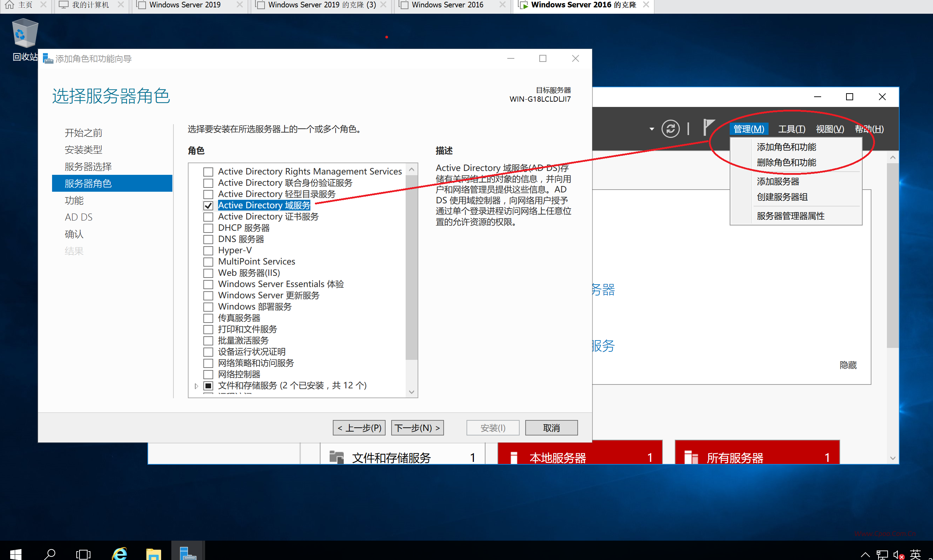Launch Internet Explorer from taskbar

click(x=120, y=554)
